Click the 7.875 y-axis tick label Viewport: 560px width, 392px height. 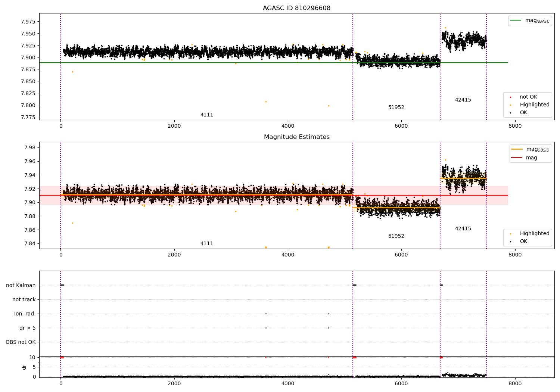click(x=28, y=69)
